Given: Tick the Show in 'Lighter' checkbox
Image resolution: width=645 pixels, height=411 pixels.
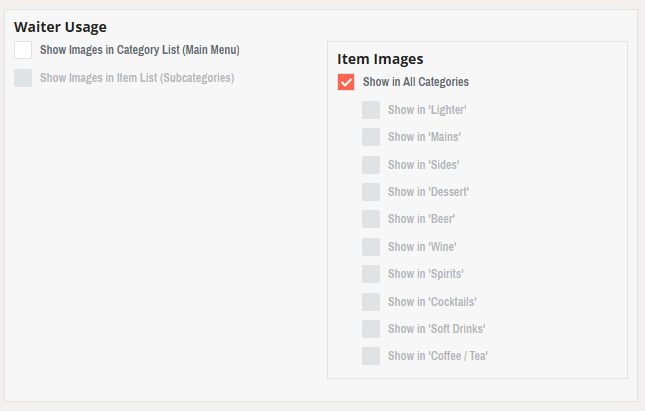Looking at the screenshot, I should [371, 110].
